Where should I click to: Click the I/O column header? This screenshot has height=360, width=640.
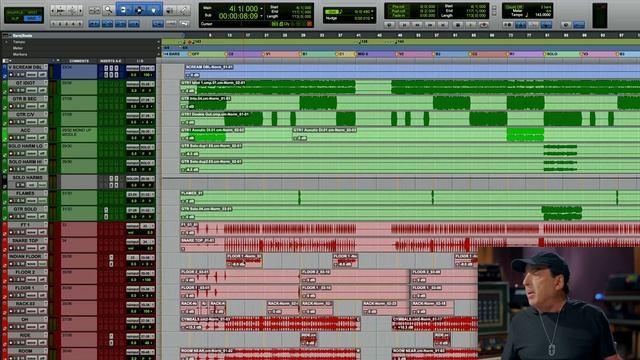pyautogui.click(x=140, y=61)
